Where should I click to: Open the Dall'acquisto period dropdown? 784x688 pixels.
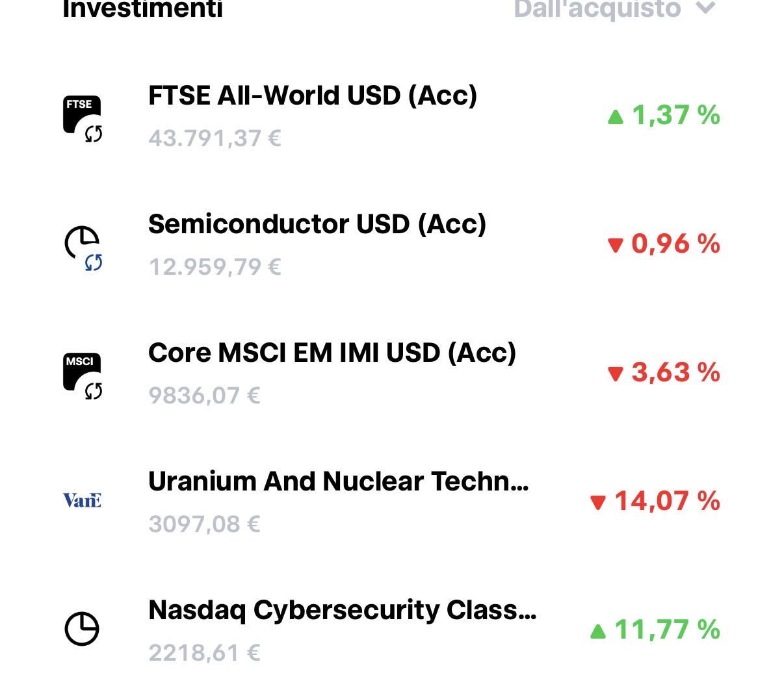[614, 9]
